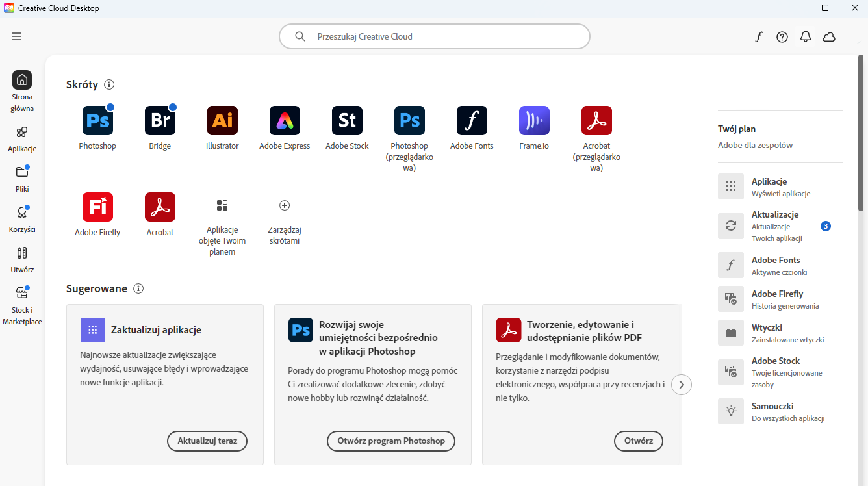
Task: Open Stock i Marketplace in the sidebar
Action: coord(22,305)
